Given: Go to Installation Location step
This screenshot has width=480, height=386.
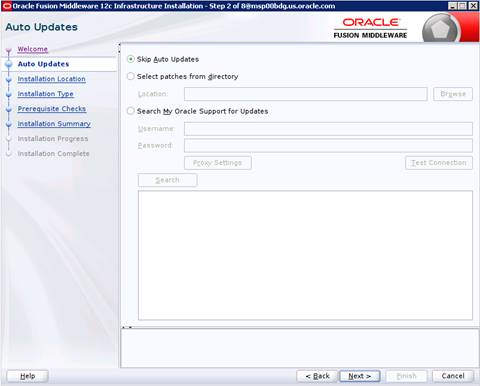Looking at the screenshot, I should pos(52,79).
